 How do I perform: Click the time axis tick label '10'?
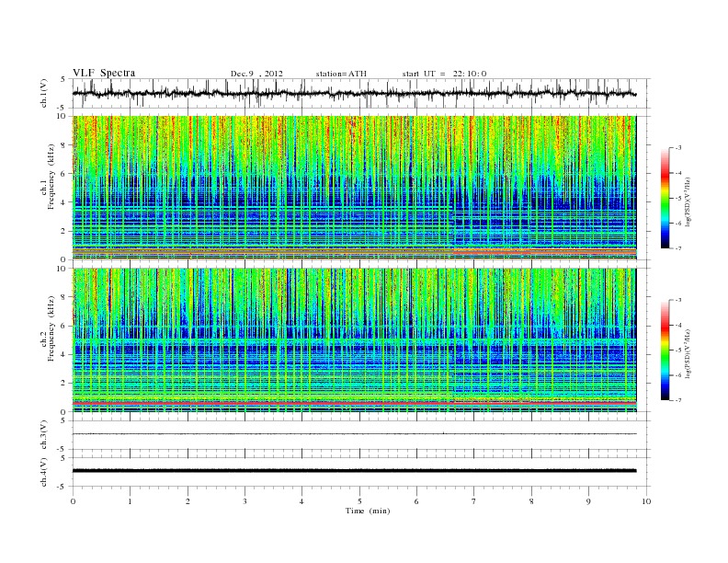point(646,501)
